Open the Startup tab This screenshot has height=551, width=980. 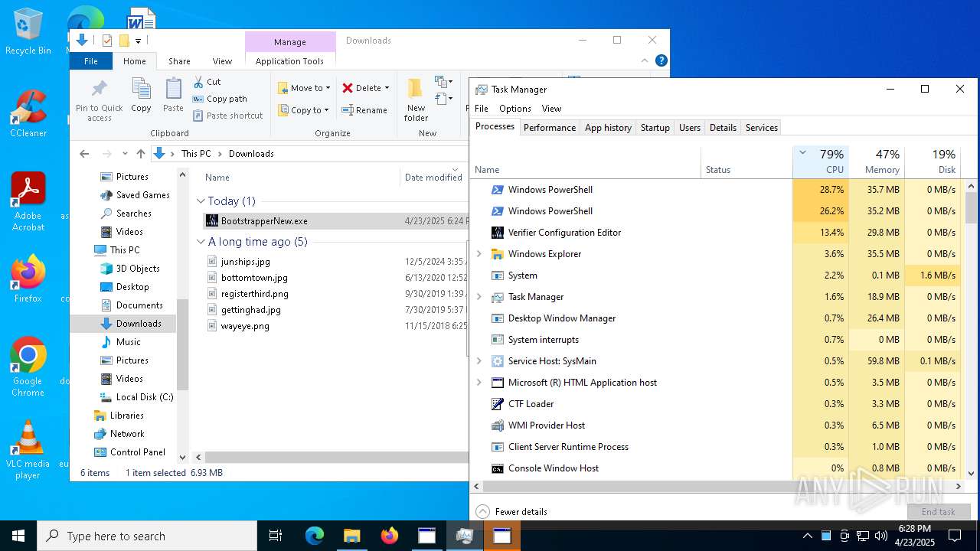655,128
